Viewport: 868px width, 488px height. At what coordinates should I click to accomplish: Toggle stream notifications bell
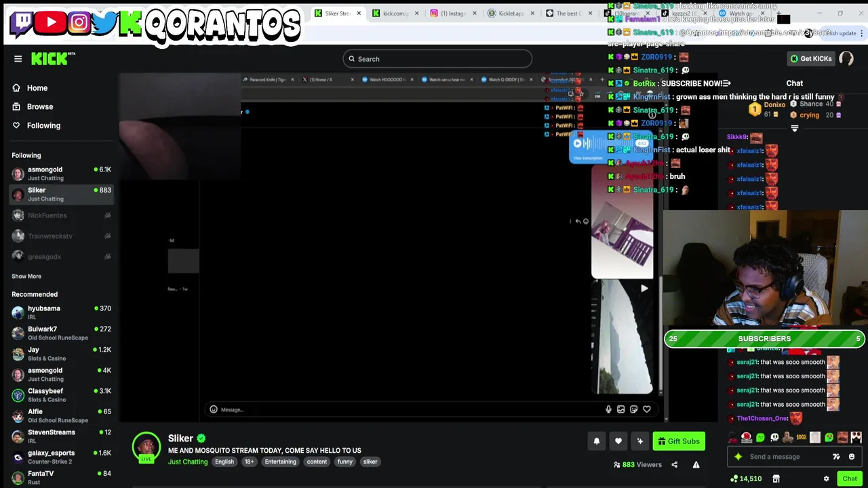[x=597, y=441]
